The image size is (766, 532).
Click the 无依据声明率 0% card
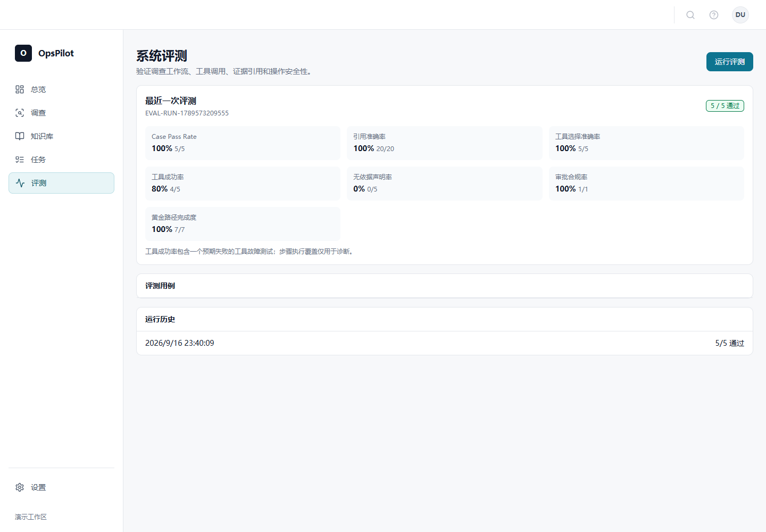click(x=445, y=184)
